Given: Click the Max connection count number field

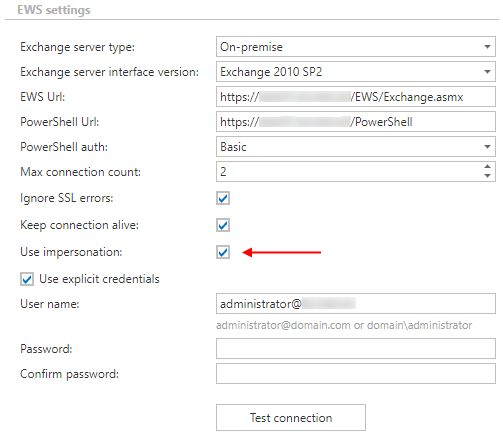Looking at the screenshot, I should pos(348,172).
